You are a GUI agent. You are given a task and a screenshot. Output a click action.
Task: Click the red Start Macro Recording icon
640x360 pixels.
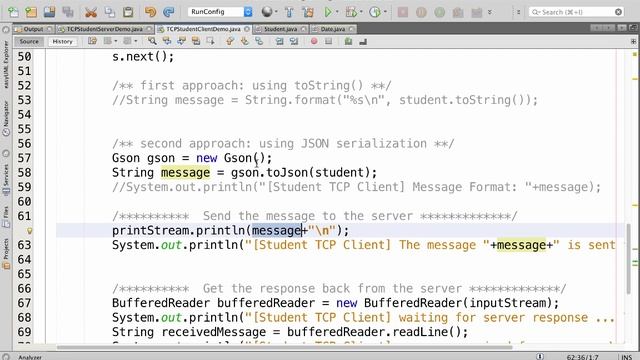tap(314, 41)
